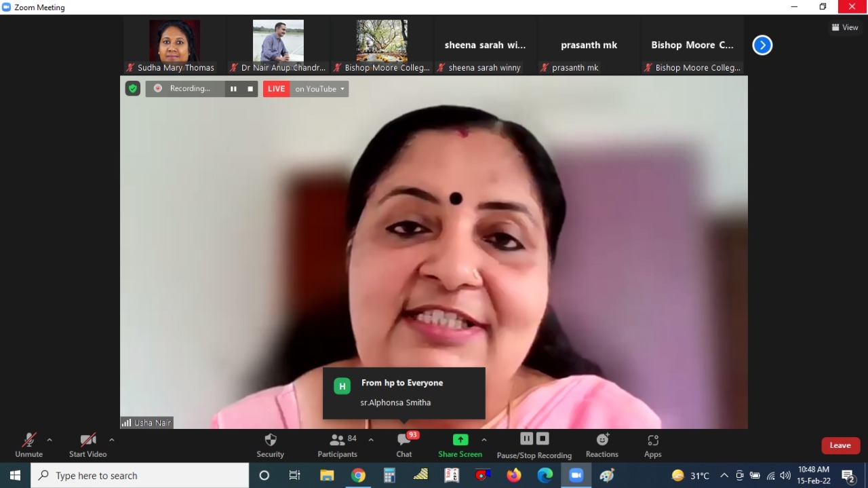
Task: Open Task View on the taskbar
Action: click(x=294, y=475)
